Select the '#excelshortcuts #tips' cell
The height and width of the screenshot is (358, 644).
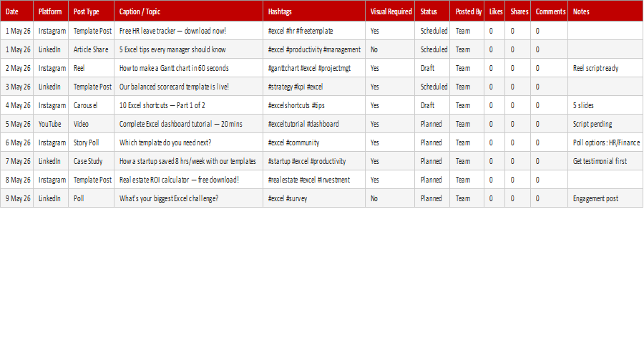[314, 105]
